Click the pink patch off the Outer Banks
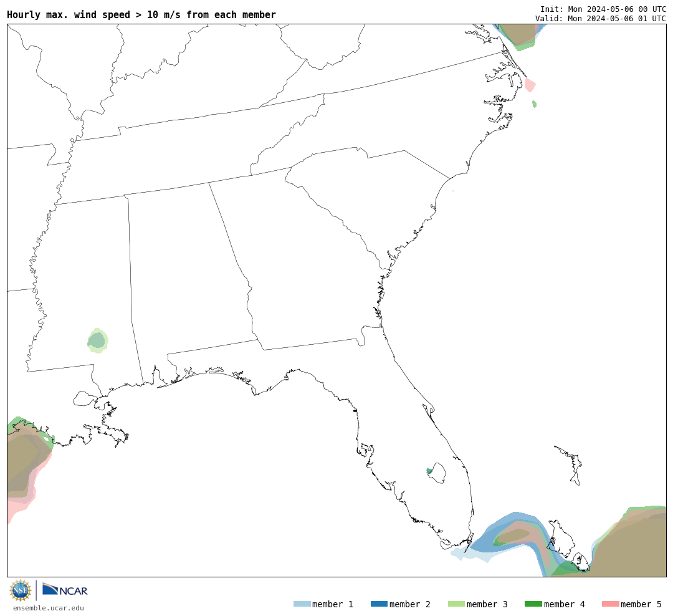The image size is (673, 616). pos(530,85)
